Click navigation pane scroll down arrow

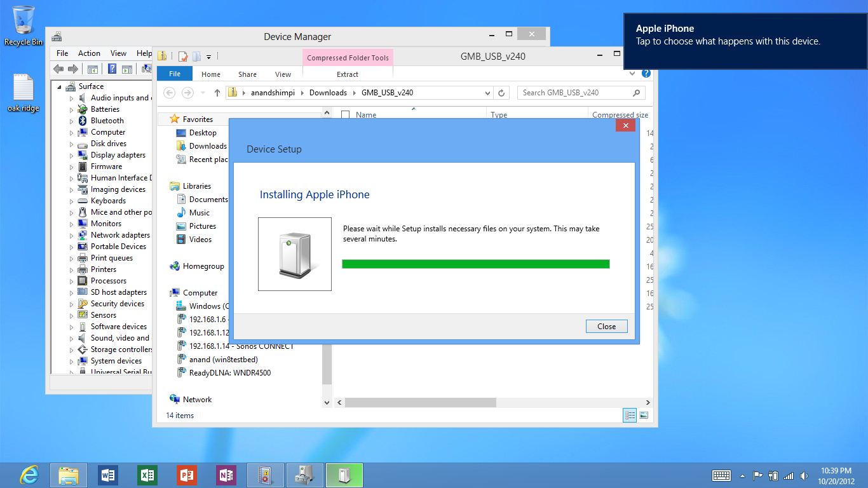point(327,403)
